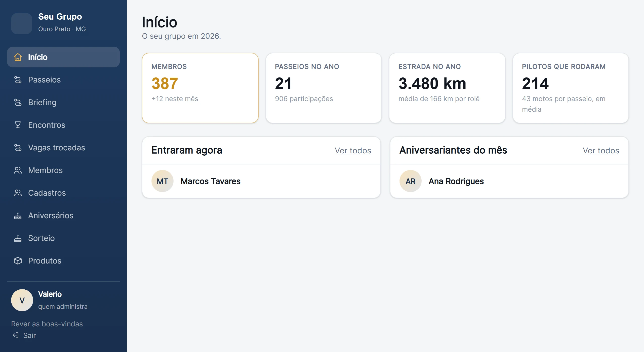The width and height of the screenshot is (644, 352).
Task: Click the user name Valerio
Action: [50, 294]
